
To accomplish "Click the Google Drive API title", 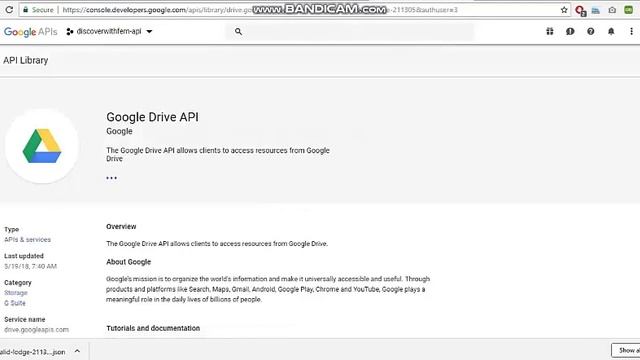I will tap(152, 117).
